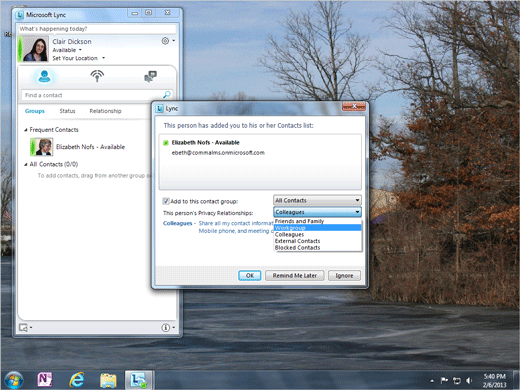Click the ebeth@commalms.onmicrosoft.com address
The width and height of the screenshot is (520, 390).
[218, 153]
